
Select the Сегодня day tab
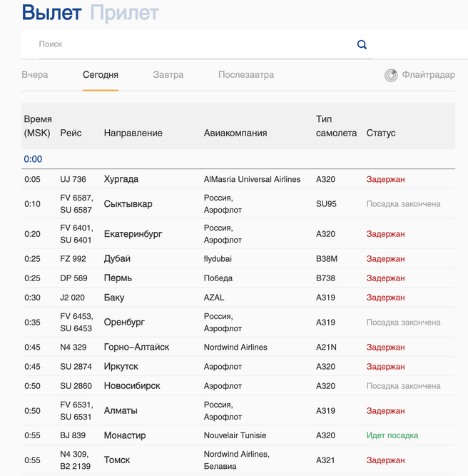point(101,75)
